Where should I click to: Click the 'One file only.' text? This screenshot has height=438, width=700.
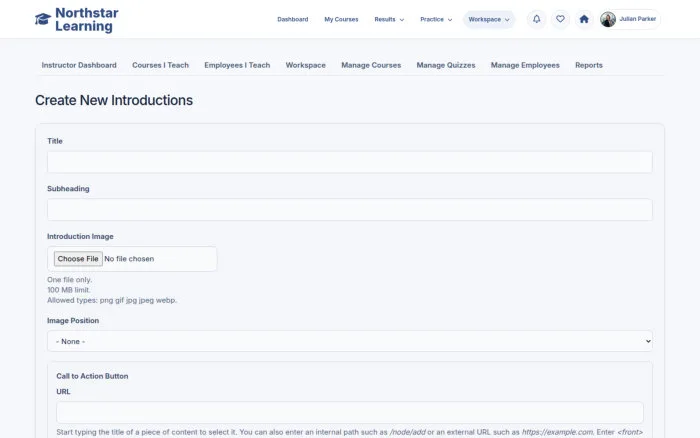point(69,279)
